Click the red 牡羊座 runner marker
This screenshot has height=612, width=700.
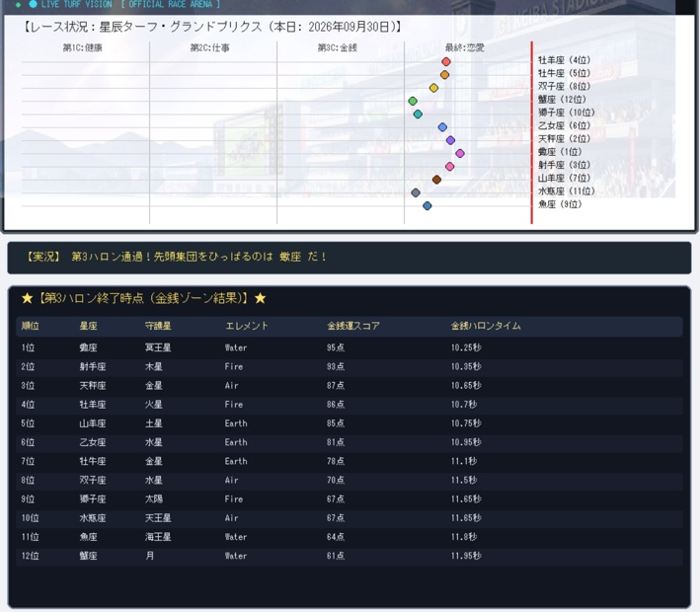[x=446, y=61]
